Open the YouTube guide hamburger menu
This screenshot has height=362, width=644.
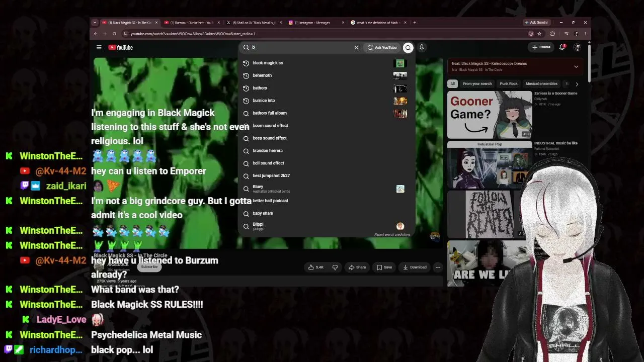pos(99,47)
